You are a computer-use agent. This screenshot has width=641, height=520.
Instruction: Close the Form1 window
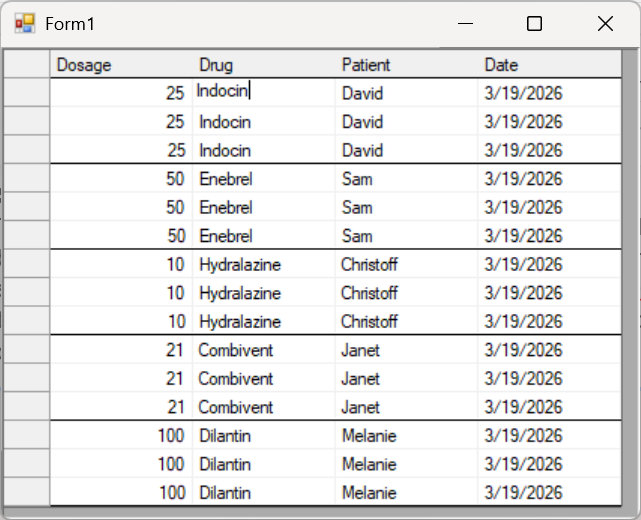click(605, 24)
